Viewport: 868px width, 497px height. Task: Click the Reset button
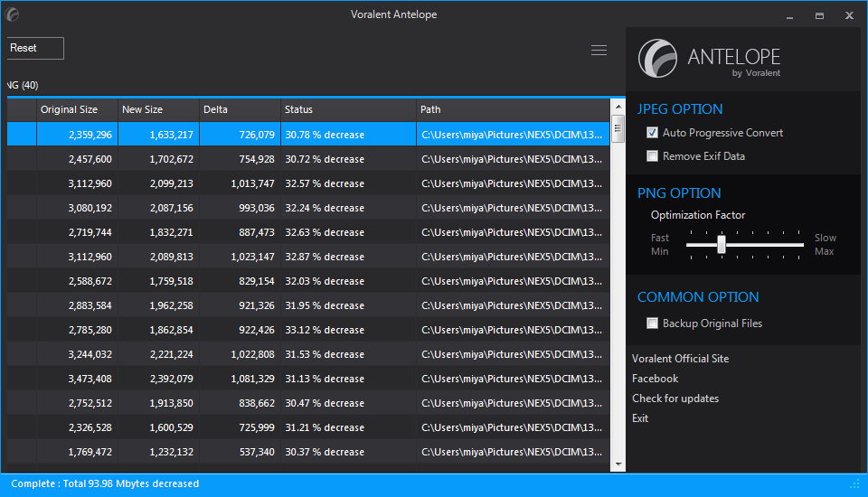pyautogui.click(x=35, y=48)
